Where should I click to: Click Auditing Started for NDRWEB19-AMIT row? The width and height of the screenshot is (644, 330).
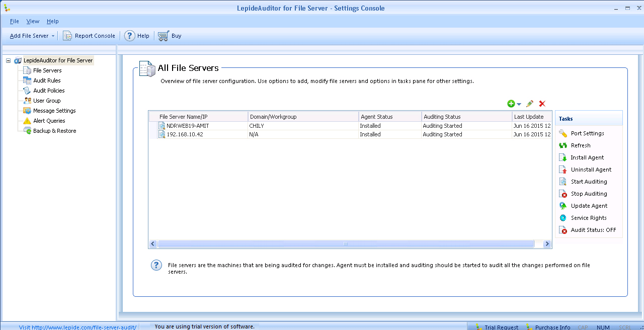tap(442, 126)
